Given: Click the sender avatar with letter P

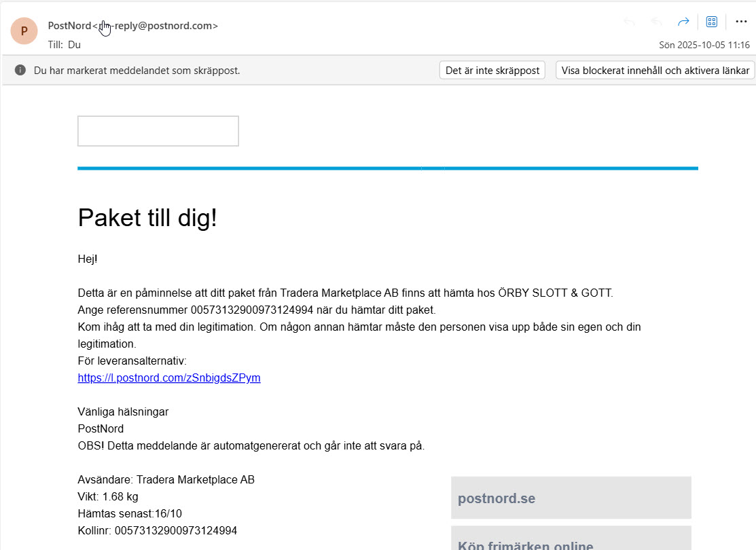Looking at the screenshot, I should [24, 31].
